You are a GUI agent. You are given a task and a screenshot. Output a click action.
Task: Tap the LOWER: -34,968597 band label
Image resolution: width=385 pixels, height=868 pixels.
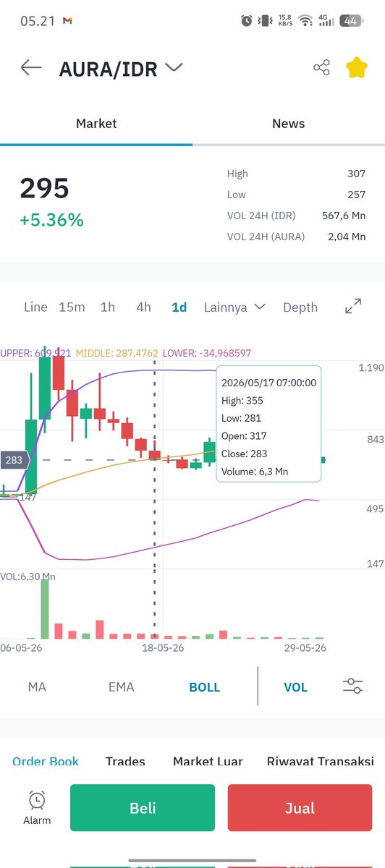[207, 353]
